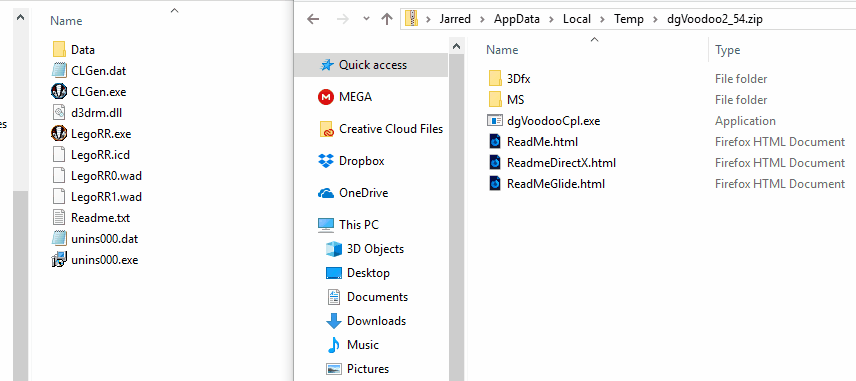Image resolution: width=856 pixels, height=381 pixels.
Task: Sort right pane by Name column header
Action: [x=502, y=50]
